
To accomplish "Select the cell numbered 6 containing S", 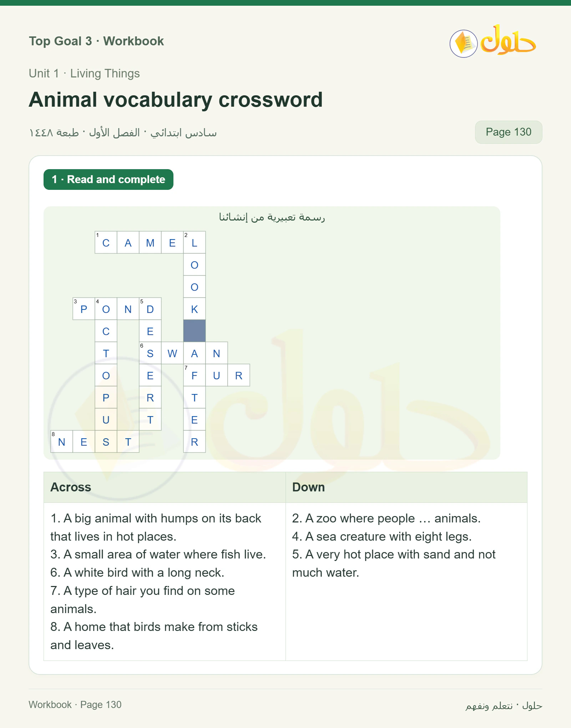I will click(x=150, y=353).
